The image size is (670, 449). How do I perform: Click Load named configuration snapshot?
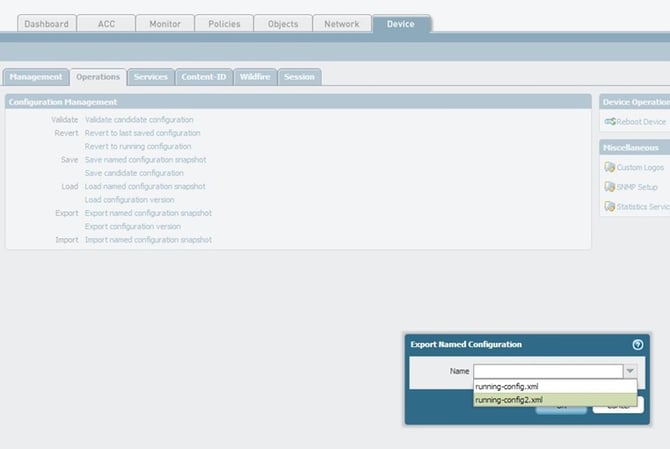point(145,186)
